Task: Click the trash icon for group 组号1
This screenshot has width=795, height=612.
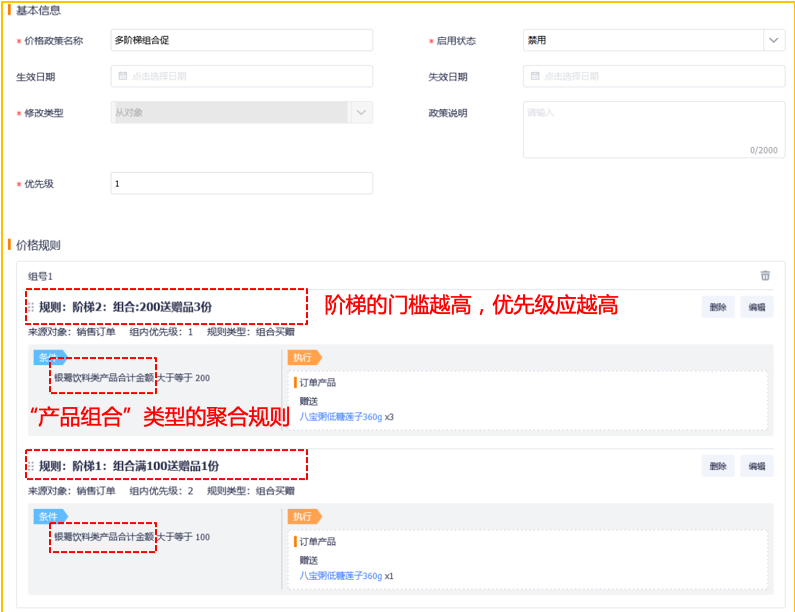Action: click(x=765, y=275)
